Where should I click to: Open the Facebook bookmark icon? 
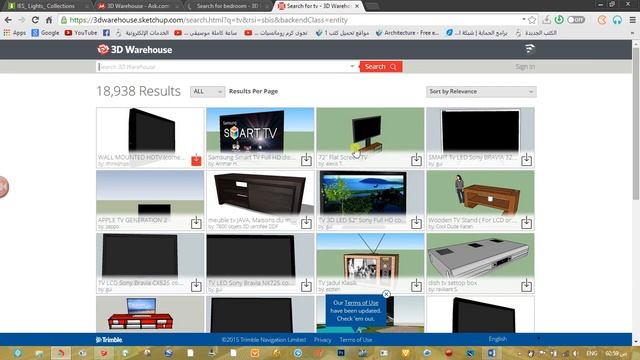pyautogui.click(x=106, y=33)
